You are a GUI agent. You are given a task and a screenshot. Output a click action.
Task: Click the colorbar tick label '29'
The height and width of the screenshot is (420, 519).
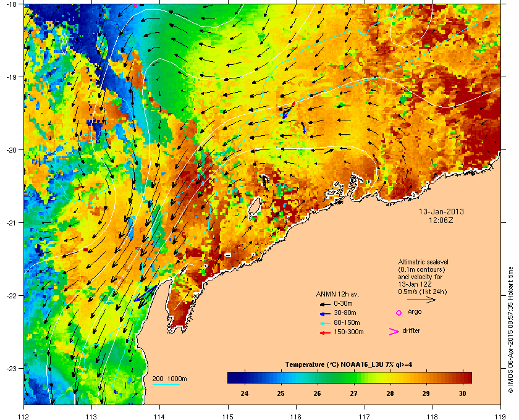426,393
